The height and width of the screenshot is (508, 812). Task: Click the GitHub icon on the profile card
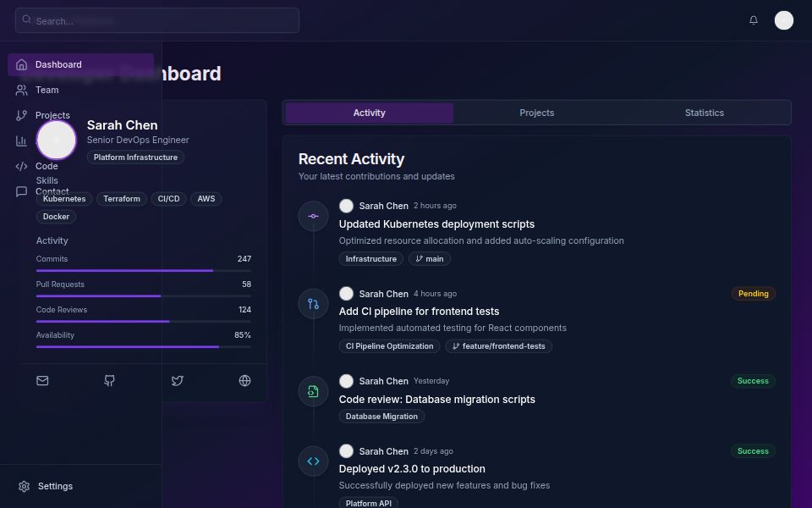click(109, 381)
